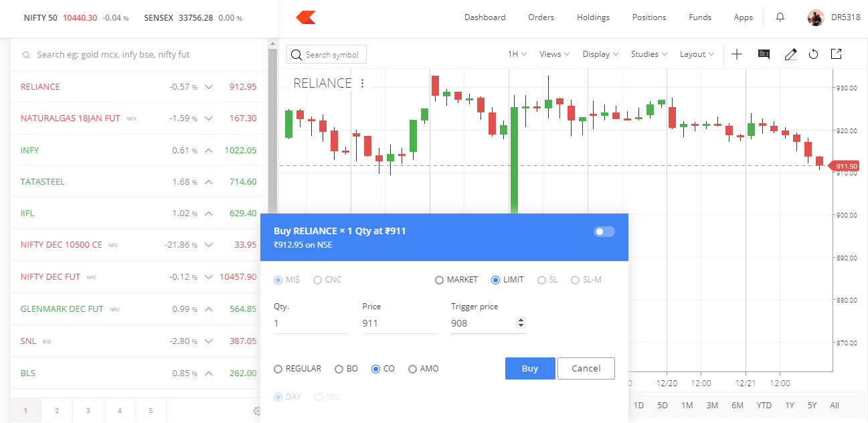Switch to watchlist tab 4
Viewport: 868px width, 423px height.
click(119, 411)
